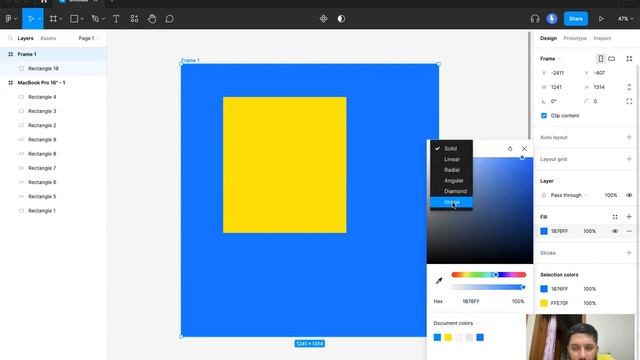Viewport: 640px width, 360px height.
Task: Toggle constrain proportions link
Action: coord(629,87)
